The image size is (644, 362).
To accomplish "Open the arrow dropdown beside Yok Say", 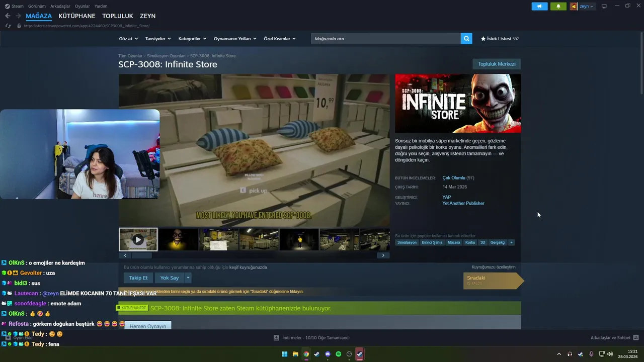I will point(188,278).
